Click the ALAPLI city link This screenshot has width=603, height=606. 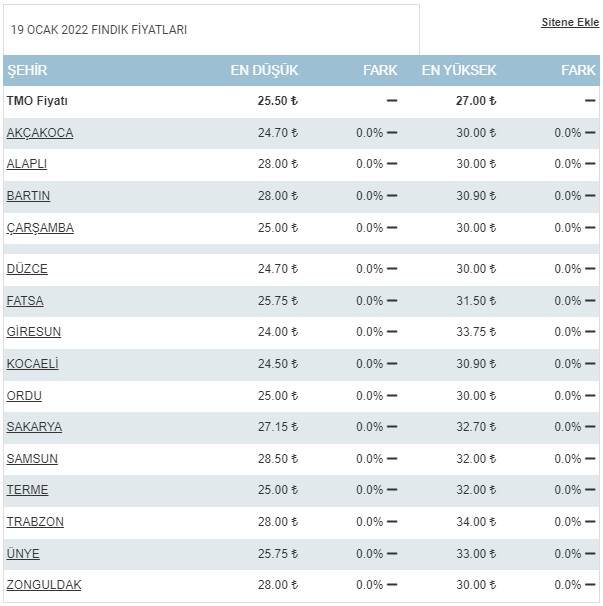point(27,164)
